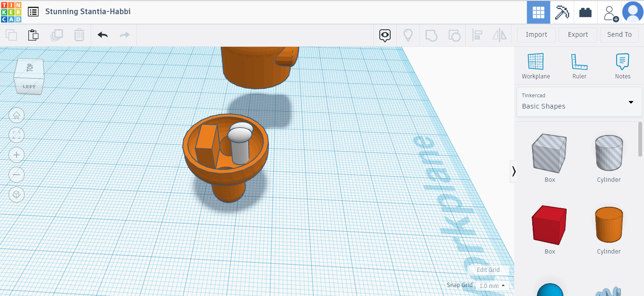
Task: Click the Paste clipboard icon
Action: point(33,35)
